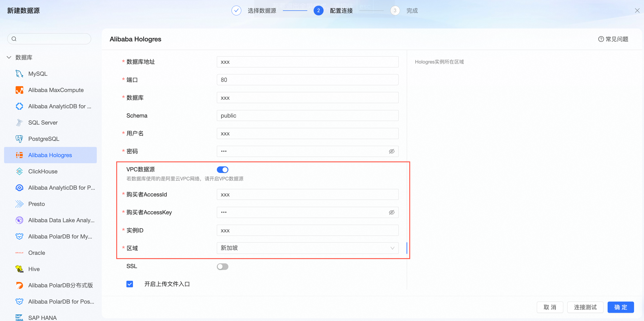The width and height of the screenshot is (644, 321).
Task: Select ClickHouse data source
Action: tap(50, 171)
